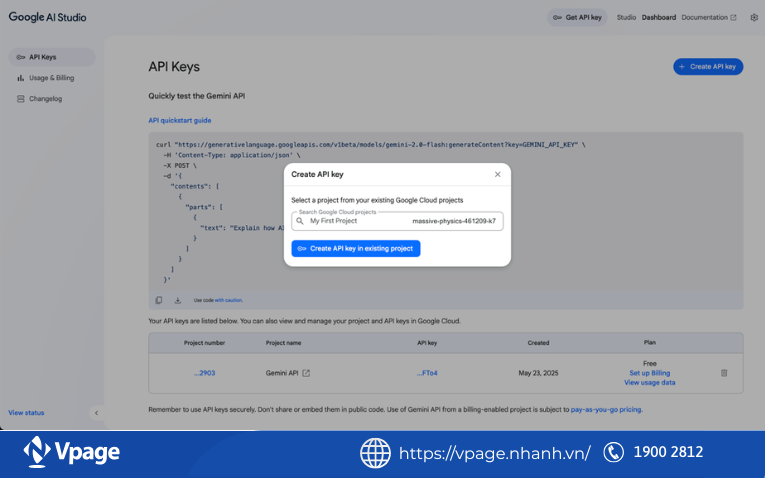Click the 'API key' column header
This screenshot has height=478, width=765.
click(427, 343)
